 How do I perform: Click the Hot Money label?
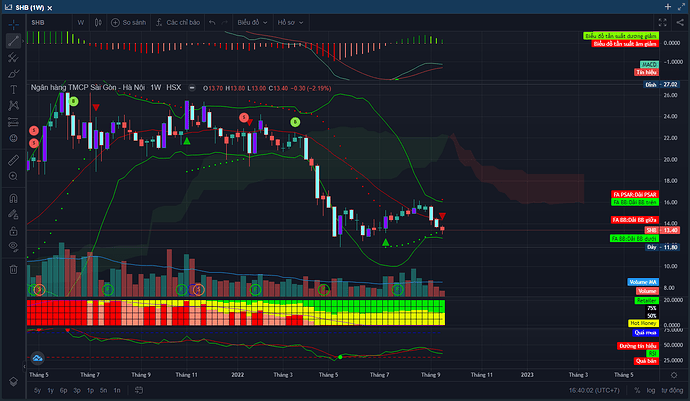[x=643, y=323]
